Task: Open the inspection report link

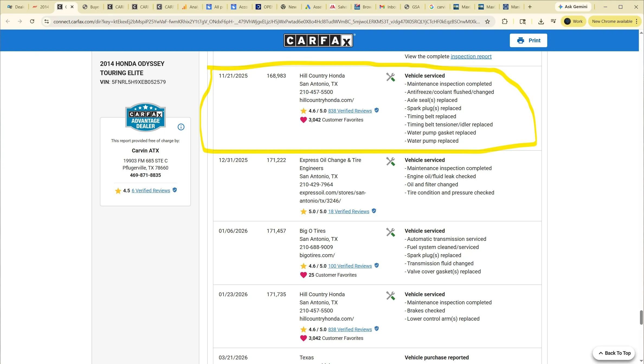Action: tap(471, 56)
